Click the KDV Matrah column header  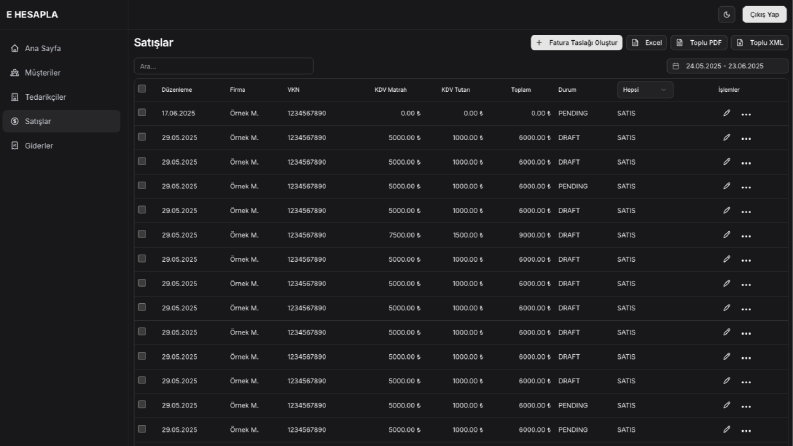(390, 90)
